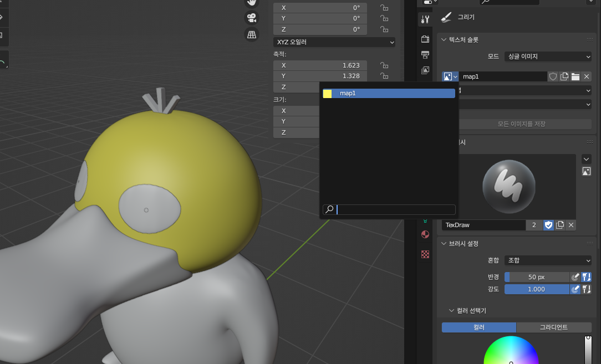Click drag handle of 브러시 설정 panel
The height and width of the screenshot is (364, 601).
(590, 244)
